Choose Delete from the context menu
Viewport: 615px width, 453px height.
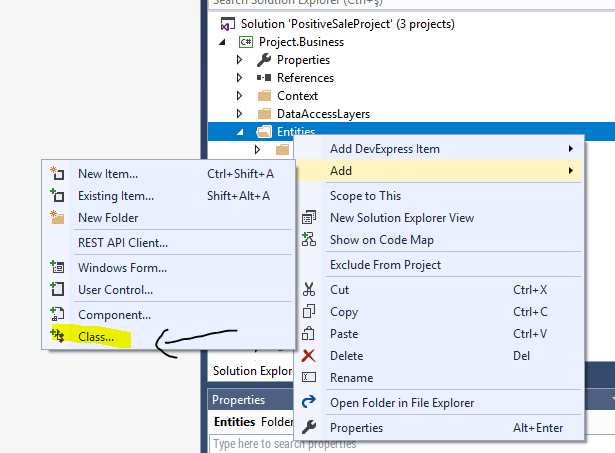click(x=439, y=356)
